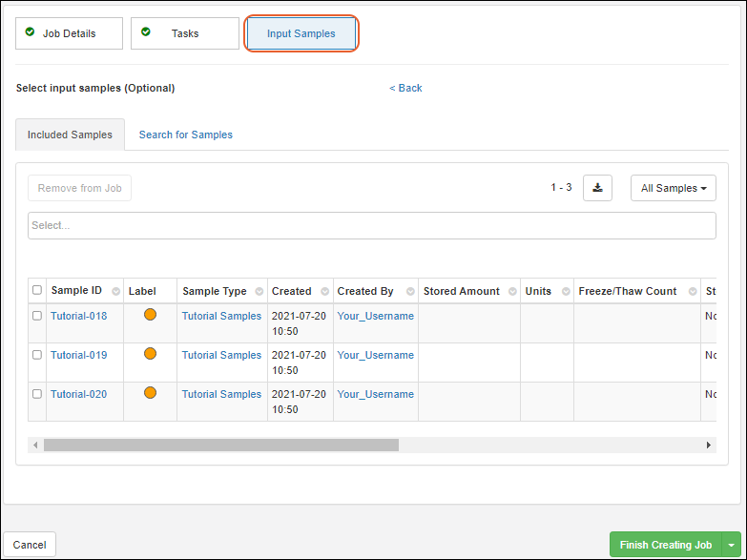This screenshot has height=560, width=747.
Task: Click the orange label dot for Tutorial-018
Action: pos(150,315)
